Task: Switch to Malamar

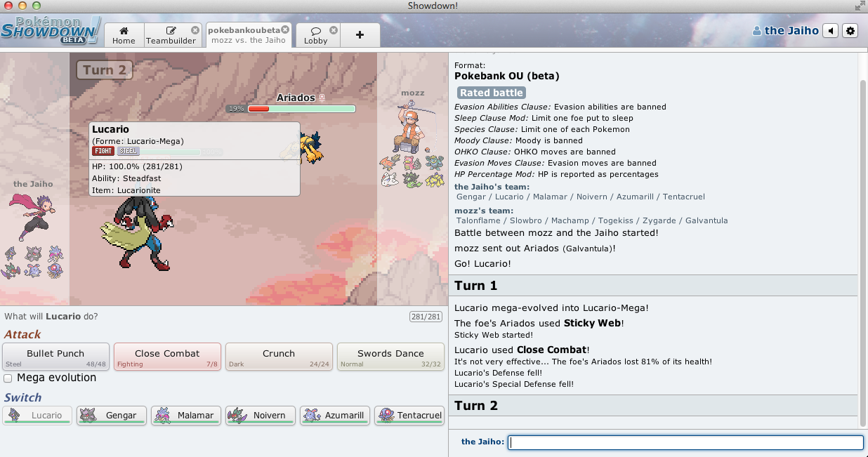Action: point(186,416)
